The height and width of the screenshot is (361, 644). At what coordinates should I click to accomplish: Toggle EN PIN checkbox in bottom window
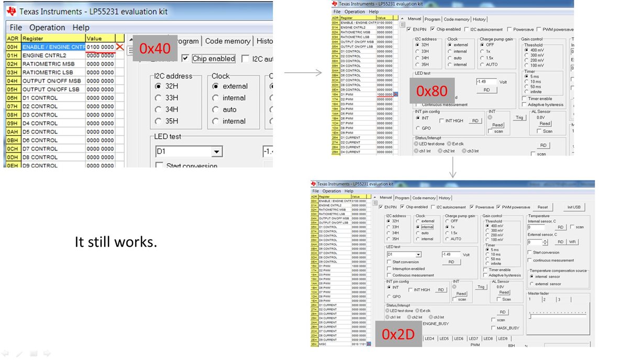pos(381,207)
